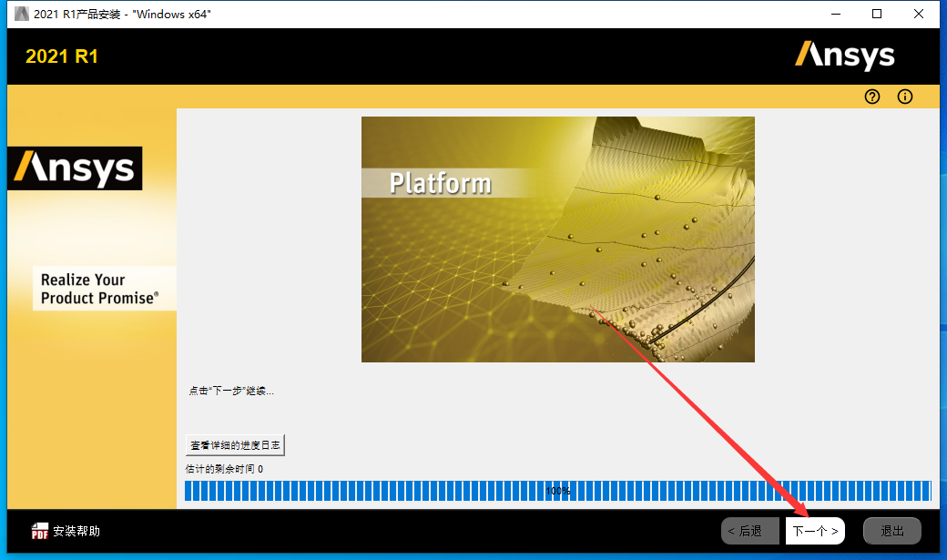The width and height of the screenshot is (947, 560).
Task: Click the PDF icon for installation help
Action: pos(40,531)
